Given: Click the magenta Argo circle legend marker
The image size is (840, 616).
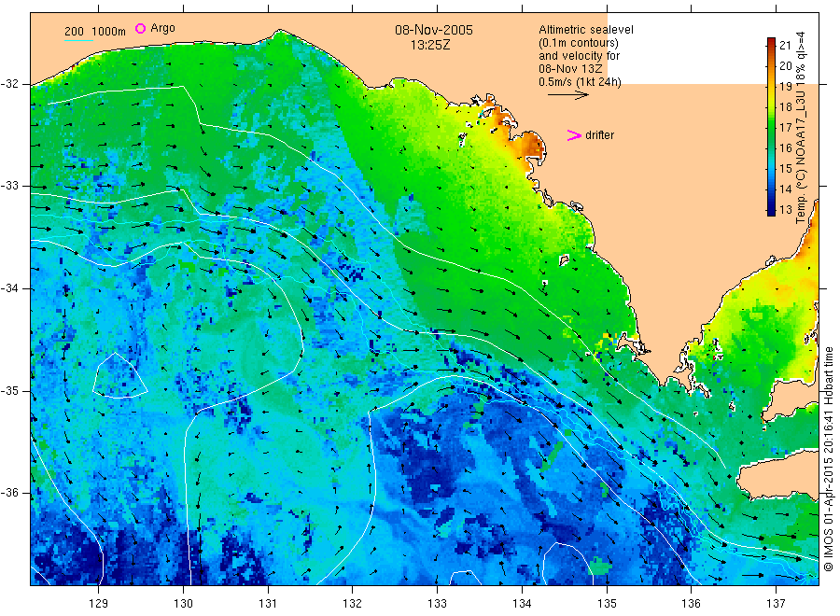Looking at the screenshot, I should [x=140, y=28].
